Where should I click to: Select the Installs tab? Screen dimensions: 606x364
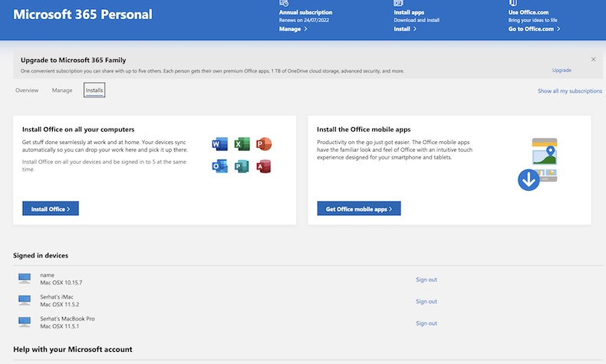point(94,90)
